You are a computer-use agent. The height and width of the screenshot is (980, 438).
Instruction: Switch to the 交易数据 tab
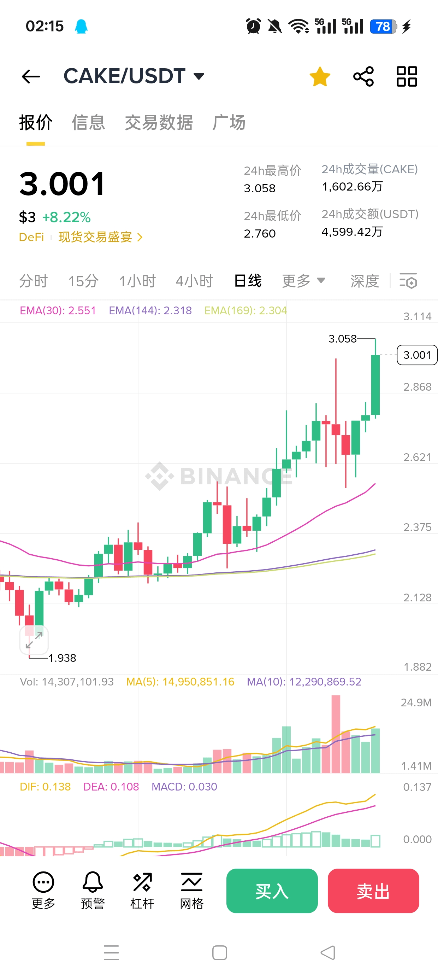tap(159, 122)
